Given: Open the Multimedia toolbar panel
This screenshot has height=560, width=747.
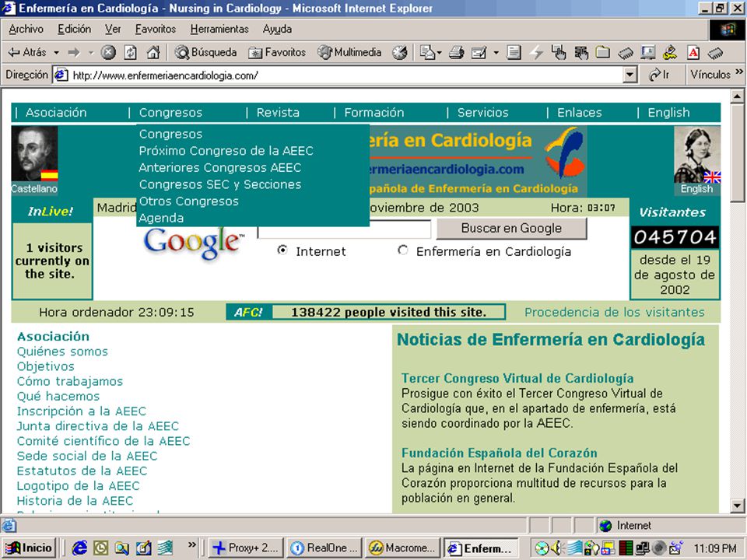Looking at the screenshot, I should (349, 52).
